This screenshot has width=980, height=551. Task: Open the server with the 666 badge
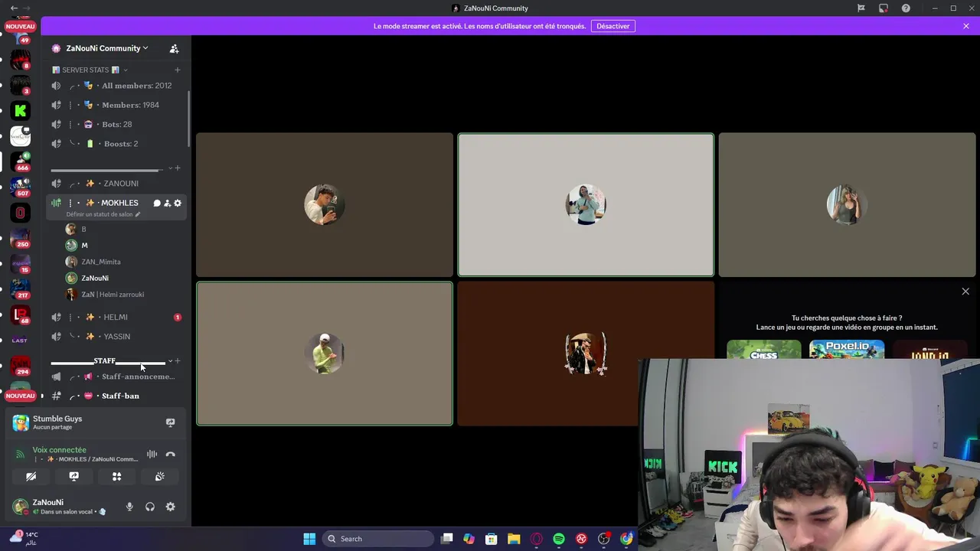point(21,161)
